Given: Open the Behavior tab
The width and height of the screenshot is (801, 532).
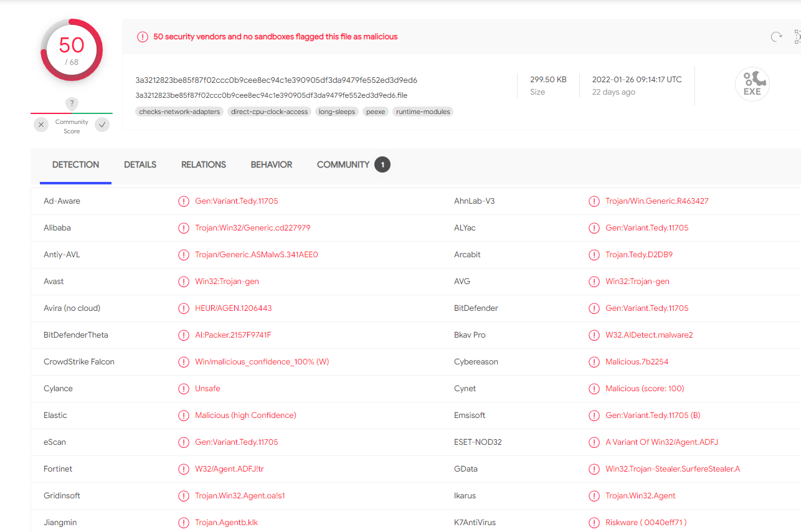Looking at the screenshot, I should point(272,165).
